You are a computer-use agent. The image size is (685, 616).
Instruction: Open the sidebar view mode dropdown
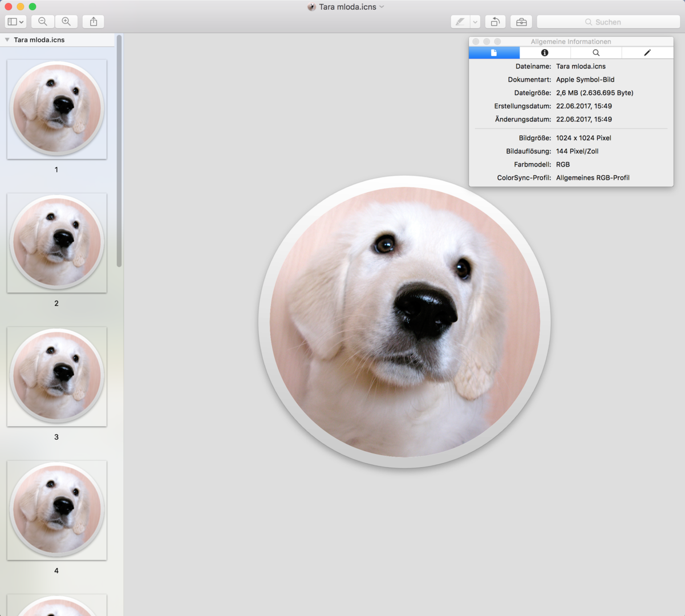[16, 22]
